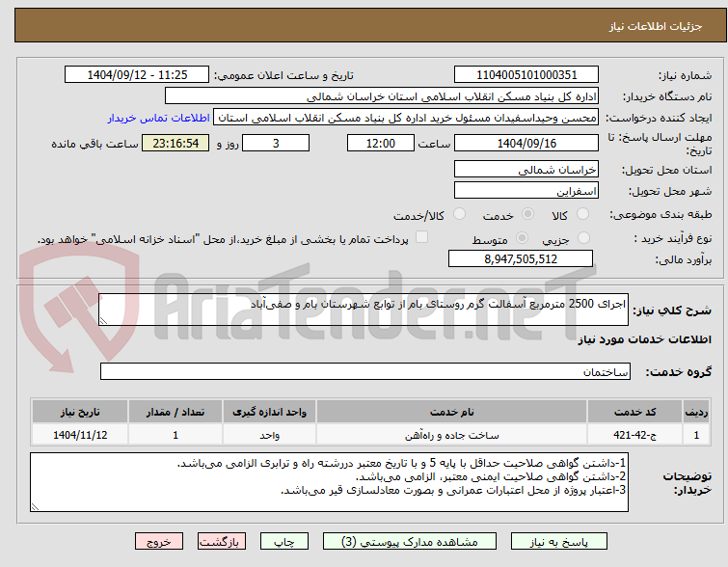This screenshot has height=567, width=728.
Task: Click the توضیحات خریدار text area
Action: pyautogui.click(x=329, y=482)
